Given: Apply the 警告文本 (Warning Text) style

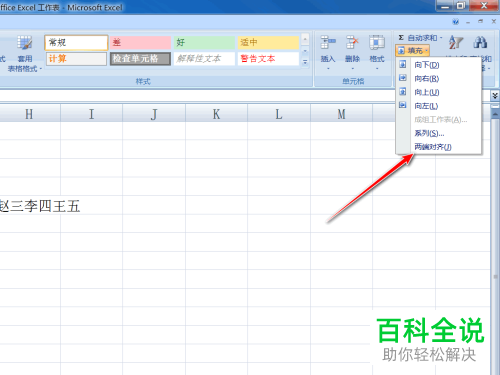Looking at the screenshot, I should coord(268,59).
